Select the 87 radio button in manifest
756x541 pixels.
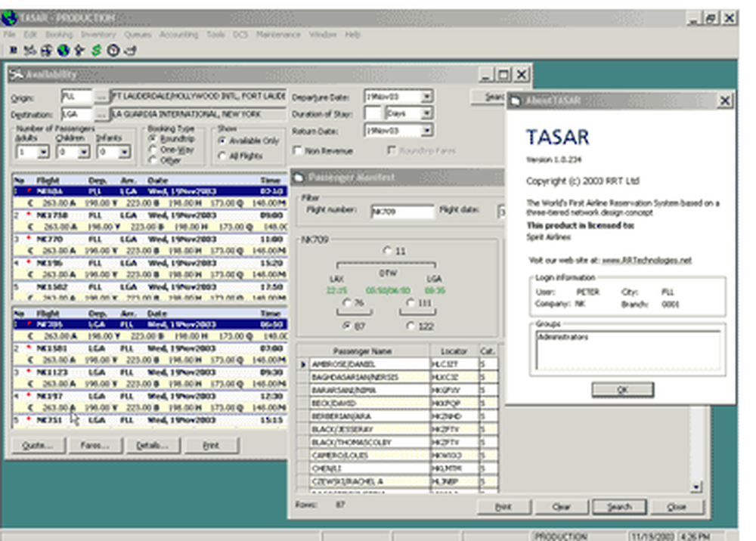pyautogui.click(x=346, y=326)
